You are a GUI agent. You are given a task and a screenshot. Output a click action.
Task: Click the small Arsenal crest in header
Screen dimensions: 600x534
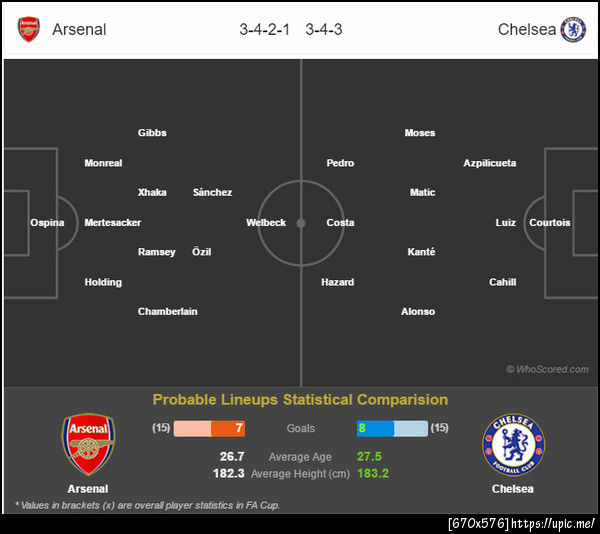[x=29, y=29]
